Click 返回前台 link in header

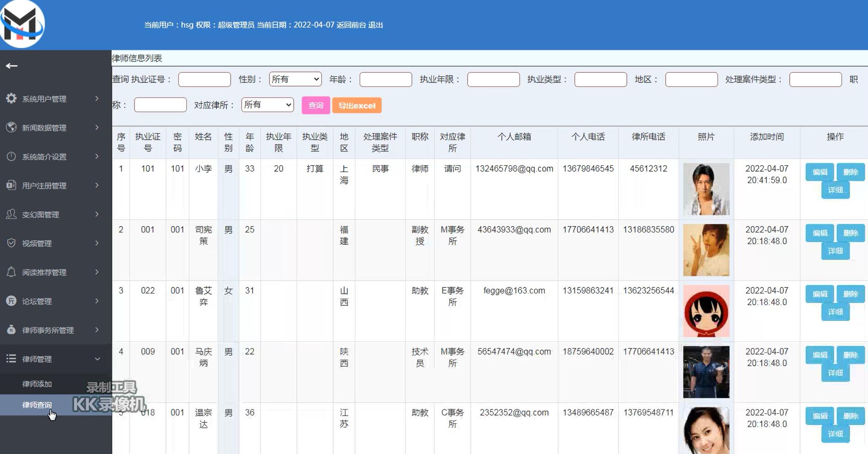[351, 25]
